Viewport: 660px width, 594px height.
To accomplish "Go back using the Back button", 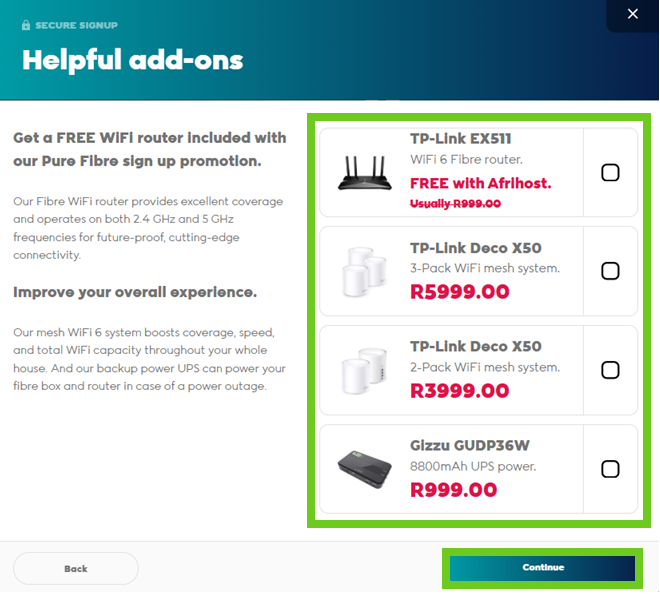I will [76, 568].
